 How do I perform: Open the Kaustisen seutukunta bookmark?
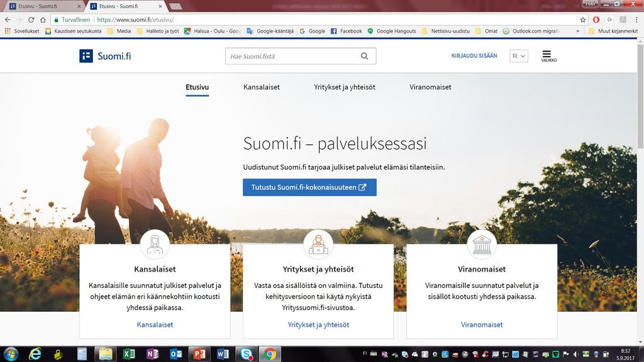pyautogui.click(x=73, y=31)
